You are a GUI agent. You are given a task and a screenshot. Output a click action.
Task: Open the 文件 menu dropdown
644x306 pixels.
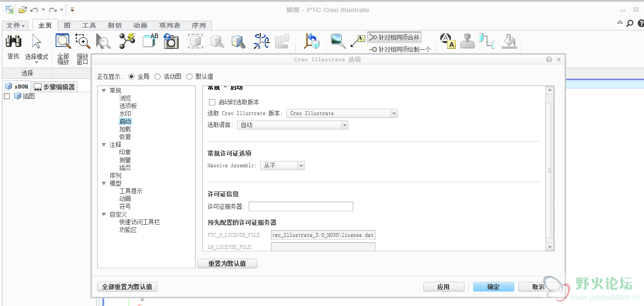click(16, 25)
